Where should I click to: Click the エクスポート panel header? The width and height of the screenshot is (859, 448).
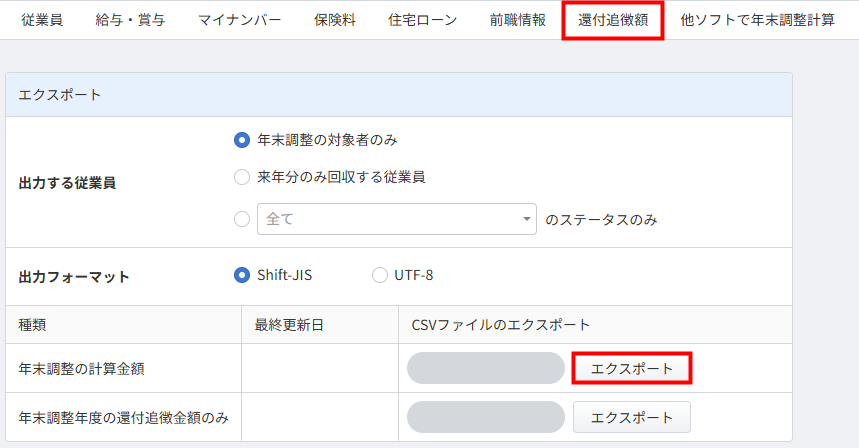[398, 94]
